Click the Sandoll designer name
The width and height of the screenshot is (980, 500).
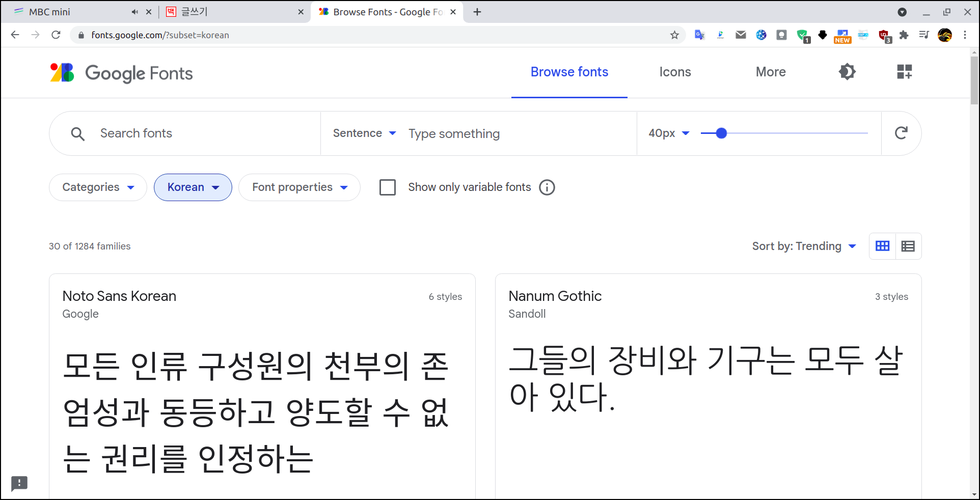pos(527,314)
